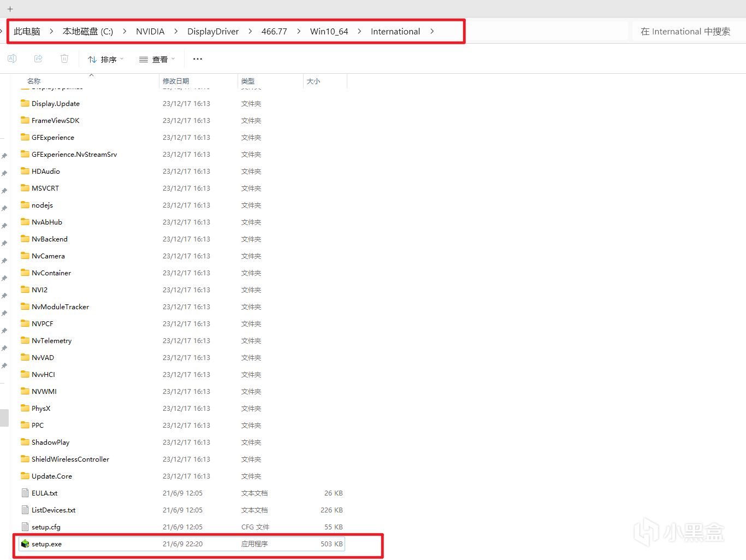Click the NVI2 folder icon
Viewport: 746px width, 560px height.
(x=25, y=290)
